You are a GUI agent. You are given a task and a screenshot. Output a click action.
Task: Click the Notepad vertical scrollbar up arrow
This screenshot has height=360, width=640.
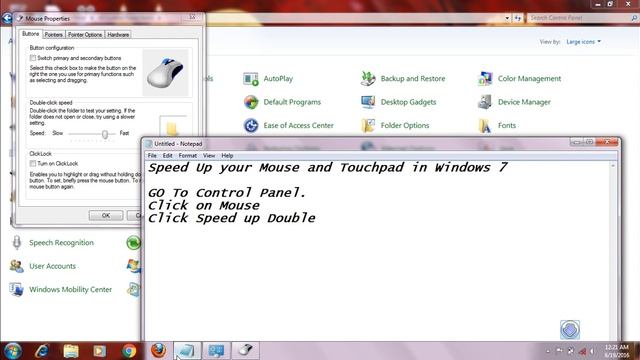point(613,166)
